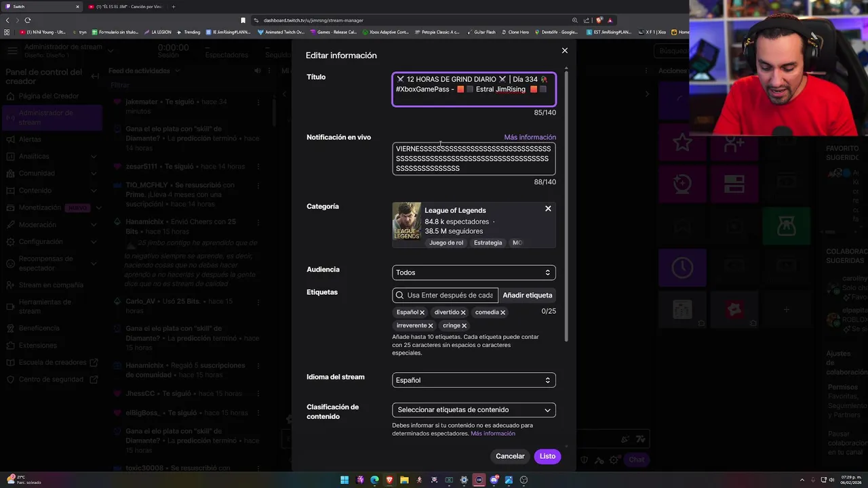Expand Configuración in the sidebar
Viewport: 868px width, 488px height.
(93, 242)
